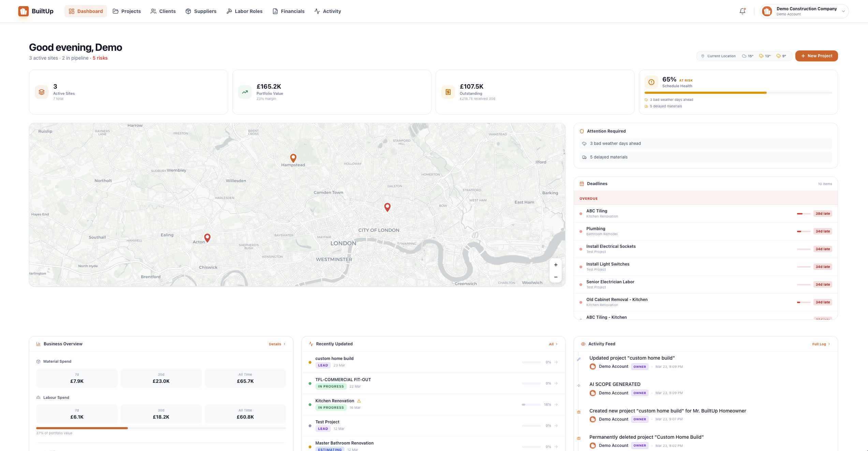The width and height of the screenshot is (868, 451).
Task: Click the Business Overview chart icon
Action: [39, 344]
